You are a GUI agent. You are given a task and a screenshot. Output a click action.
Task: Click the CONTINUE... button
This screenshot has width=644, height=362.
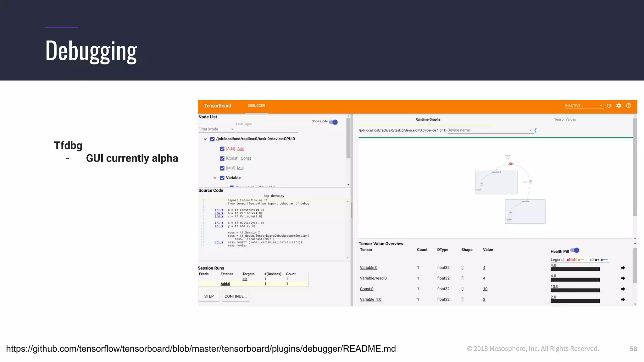236,296
